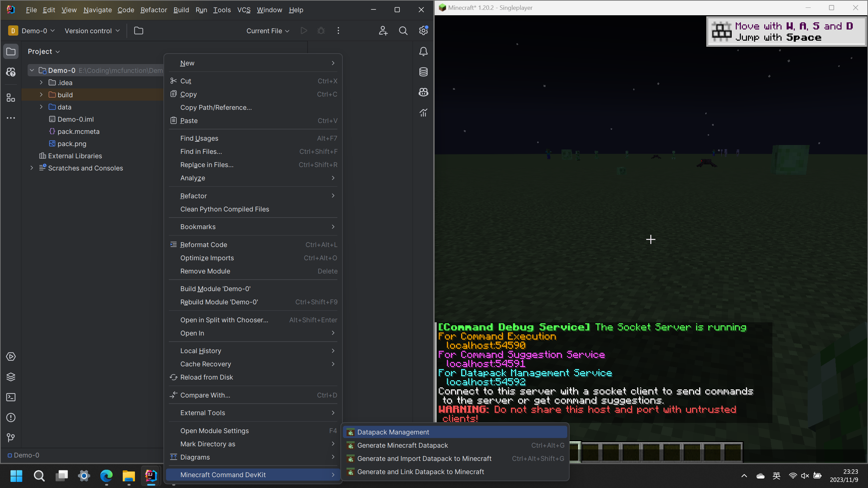Toggle the New submenu arrow
The image size is (868, 488).
333,63
